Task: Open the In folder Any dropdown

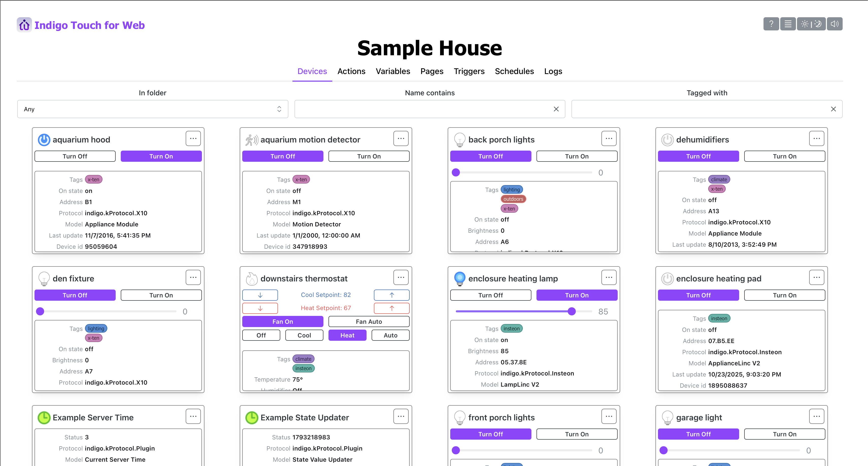Action: point(153,109)
